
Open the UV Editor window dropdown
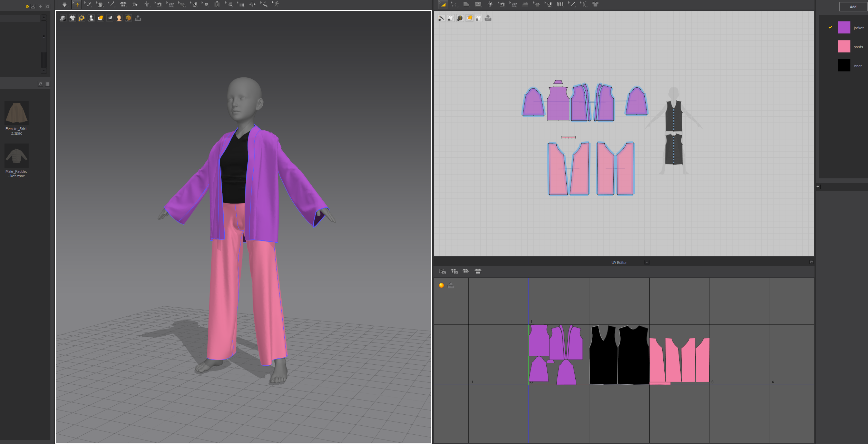pyautogui.click(x=647, y=263)
